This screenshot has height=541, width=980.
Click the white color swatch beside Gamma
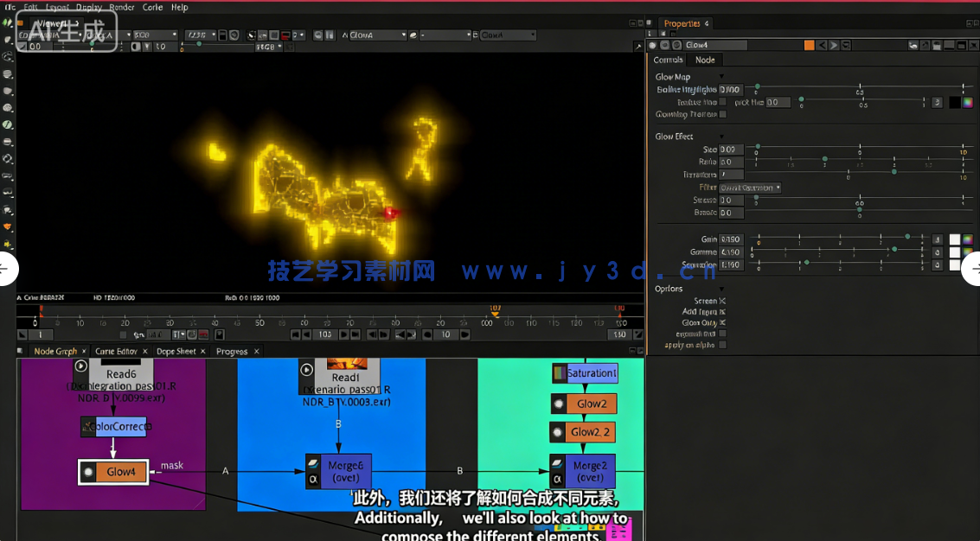(x=954, y=251)
